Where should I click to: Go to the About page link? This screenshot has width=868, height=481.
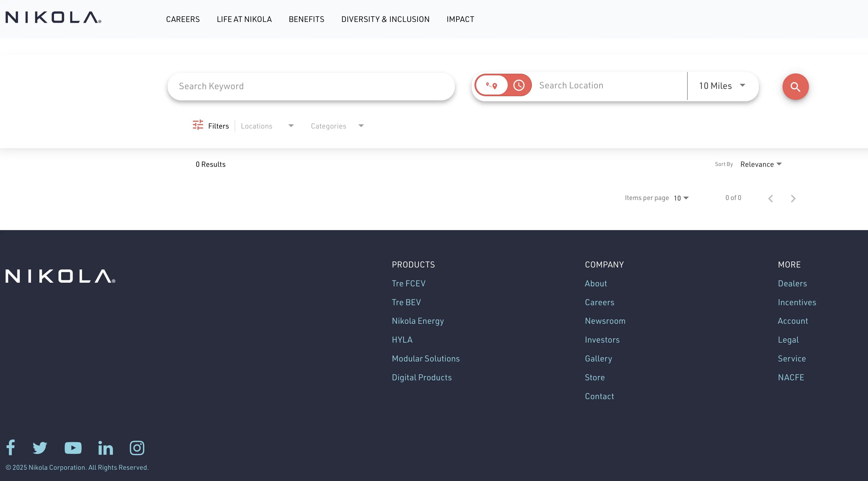(596, 284)
